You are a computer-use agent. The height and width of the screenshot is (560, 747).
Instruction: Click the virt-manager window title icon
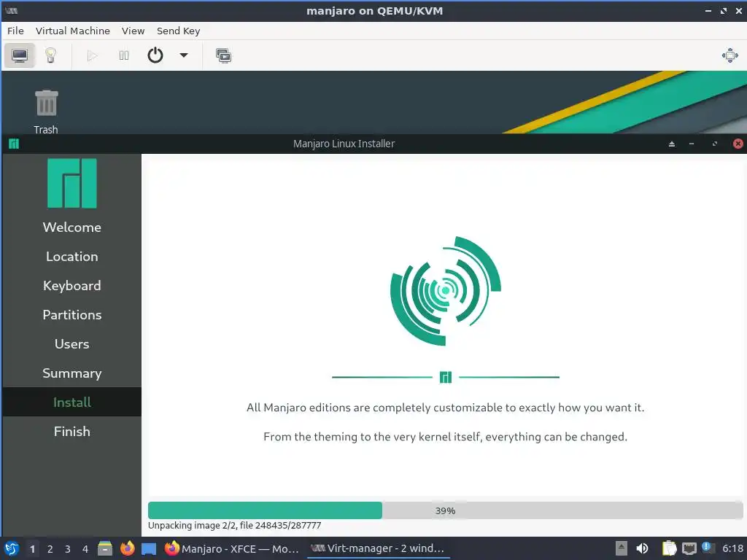12,10
